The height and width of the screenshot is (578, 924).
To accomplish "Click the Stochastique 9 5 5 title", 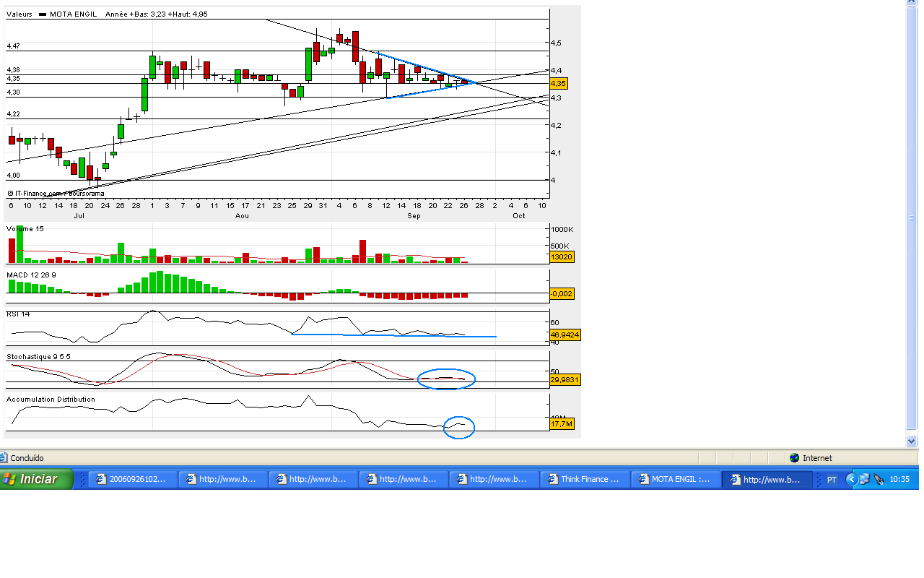I will pos(38,357).
